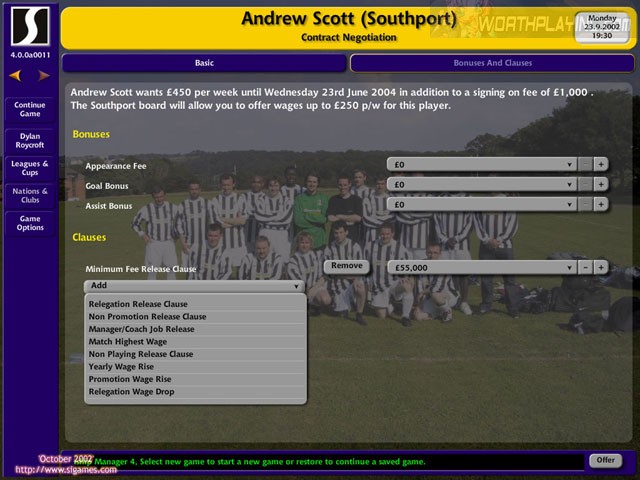Viewport: 640px width, 480px height.
Task: Submit the contract with Offer button
Action: tap(606, 460)
